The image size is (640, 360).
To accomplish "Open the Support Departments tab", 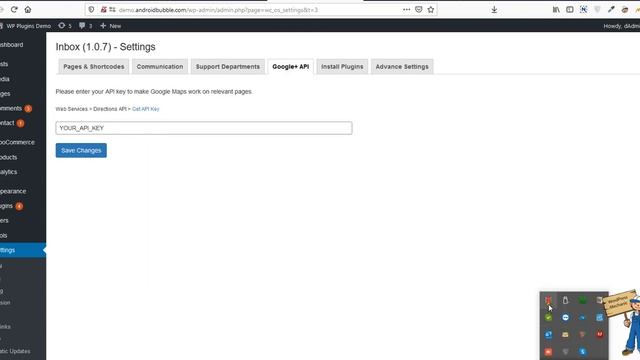I will 227,67.
